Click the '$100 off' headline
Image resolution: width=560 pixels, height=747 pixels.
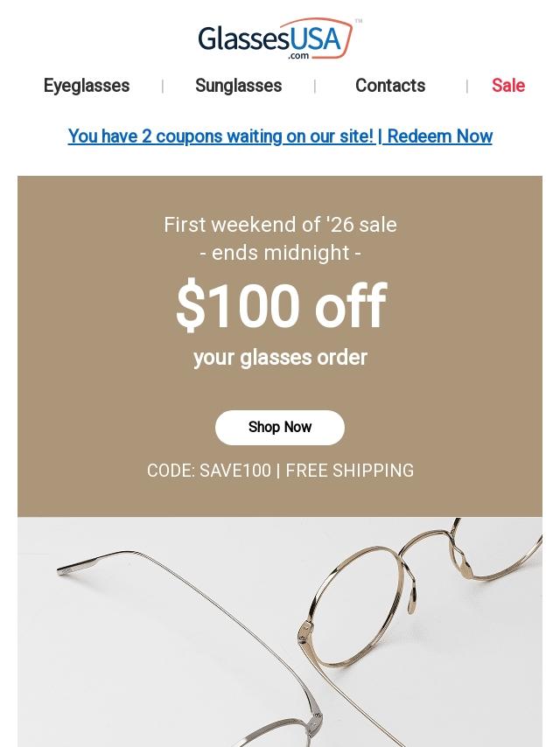[x=280, y=307]
